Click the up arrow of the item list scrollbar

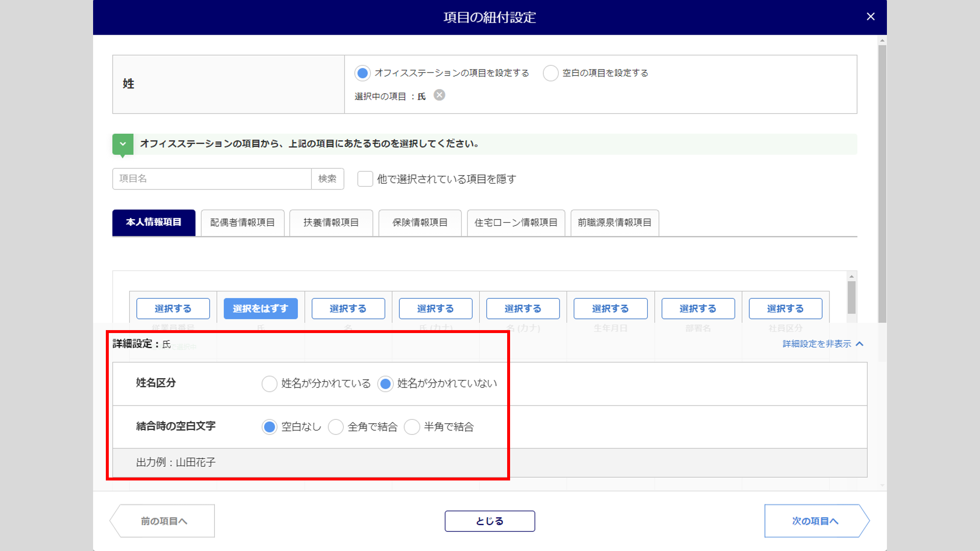pos(852,276)
